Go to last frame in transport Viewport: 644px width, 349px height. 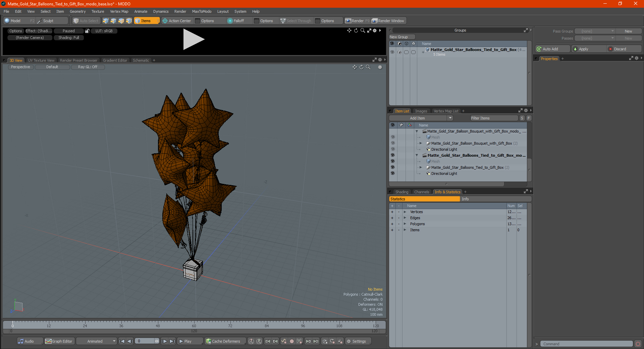tap(172, 341)
